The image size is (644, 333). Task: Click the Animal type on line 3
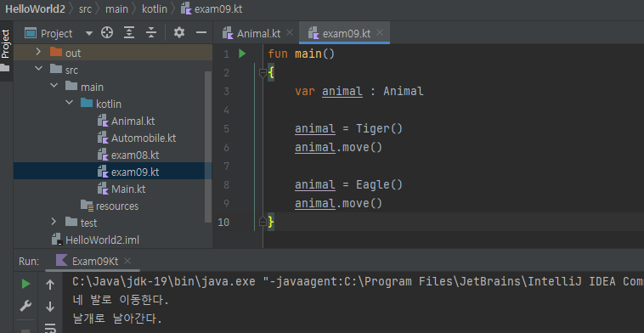tap(403, 91)
